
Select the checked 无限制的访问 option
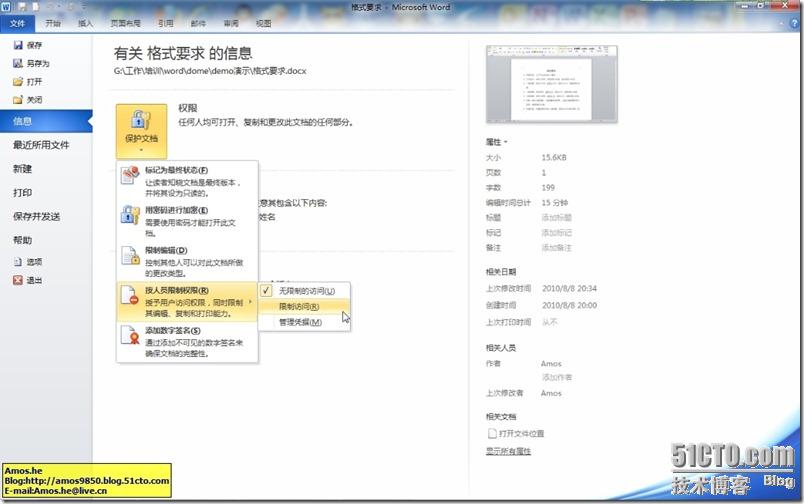(x=305, y=291)
